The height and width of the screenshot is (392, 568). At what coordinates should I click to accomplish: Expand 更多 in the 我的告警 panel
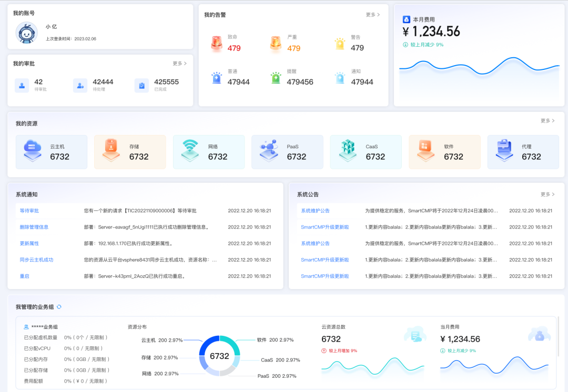tap(372, 15)
